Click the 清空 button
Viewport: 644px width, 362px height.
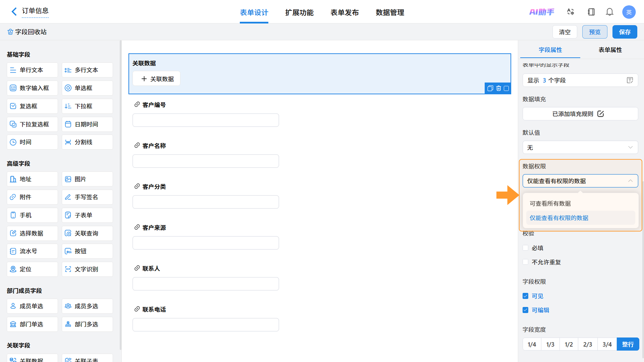click(565, 32)
